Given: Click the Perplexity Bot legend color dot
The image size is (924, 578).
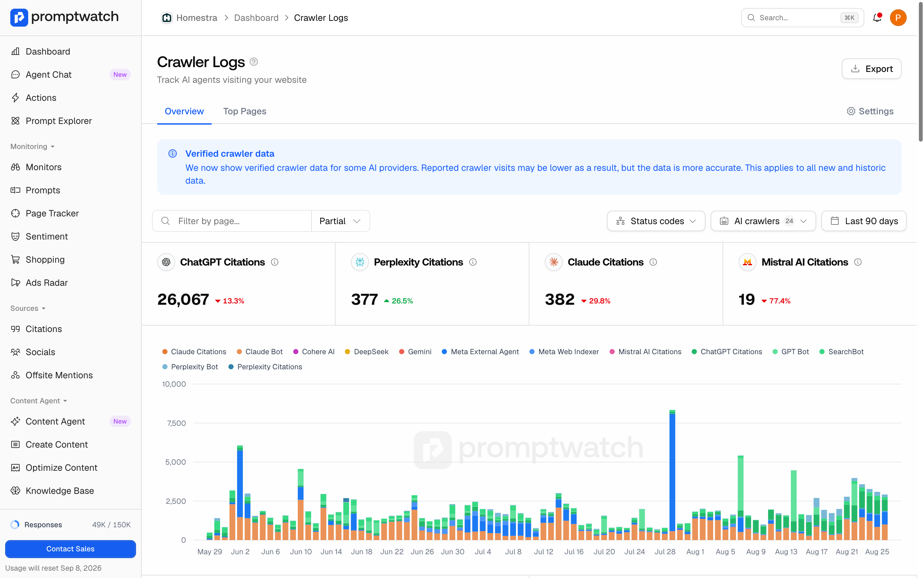Looking at the screenshot, I should pos(165,367).
